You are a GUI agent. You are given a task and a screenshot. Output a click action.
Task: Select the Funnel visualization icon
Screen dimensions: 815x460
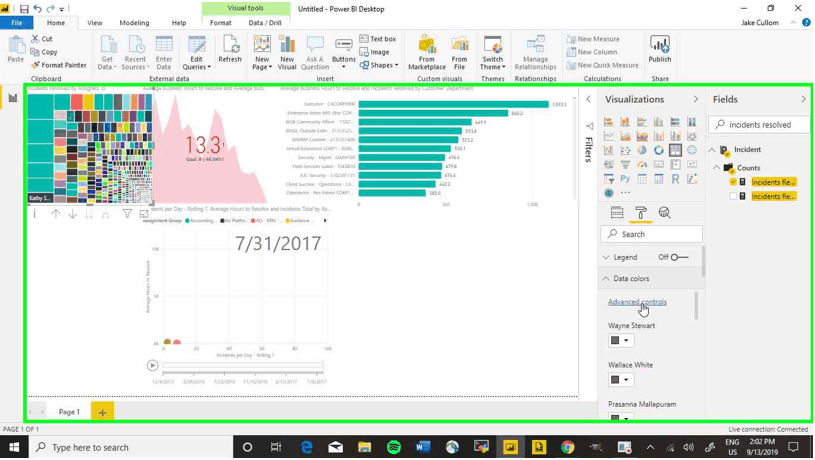pyautogui.click(x=625, y=165)
